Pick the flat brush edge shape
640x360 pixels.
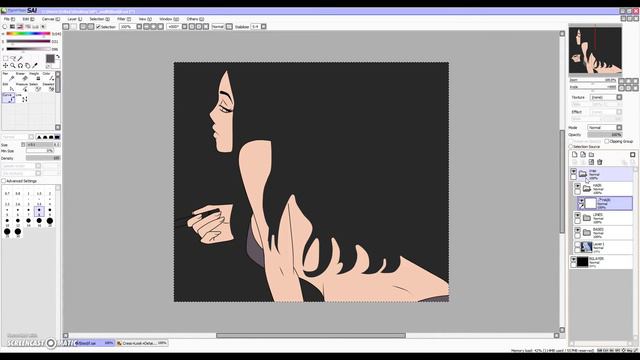coord(57,137)
